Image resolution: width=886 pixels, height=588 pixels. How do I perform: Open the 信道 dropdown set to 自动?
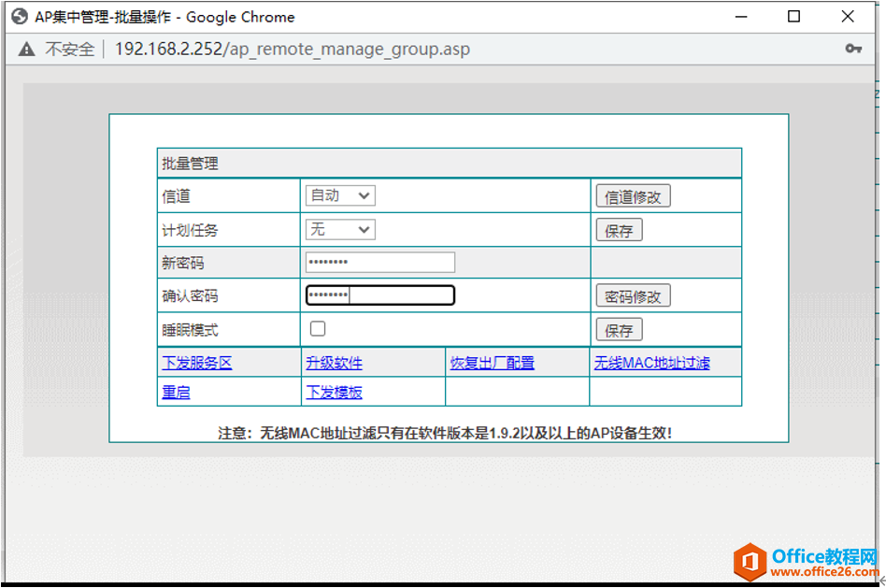coord(340,195)
